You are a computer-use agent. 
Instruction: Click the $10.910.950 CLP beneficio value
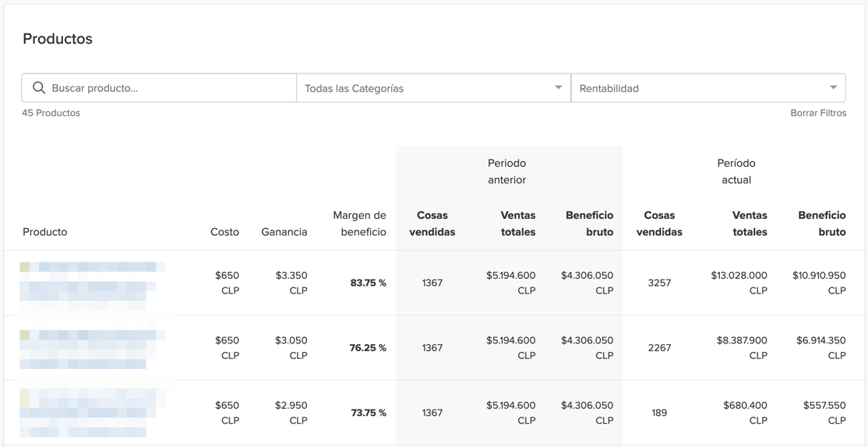pos(819,283)
